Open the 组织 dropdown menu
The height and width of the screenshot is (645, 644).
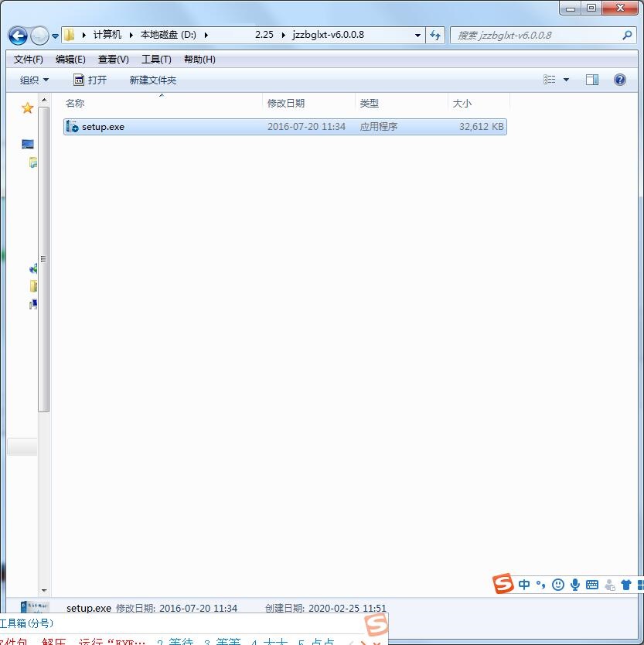tap(34, 80)
